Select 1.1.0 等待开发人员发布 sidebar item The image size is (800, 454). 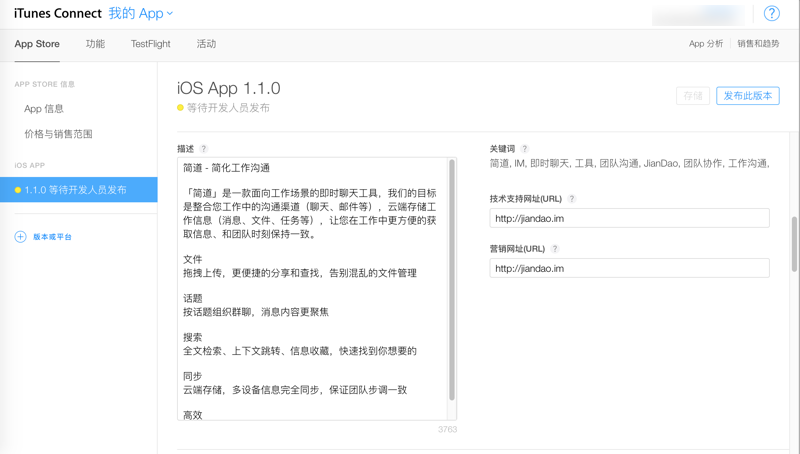tap(78, 190)
